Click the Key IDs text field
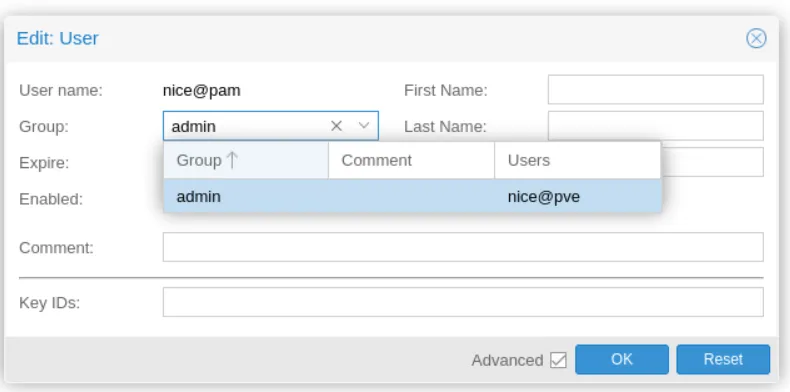 tap(463, 302)
